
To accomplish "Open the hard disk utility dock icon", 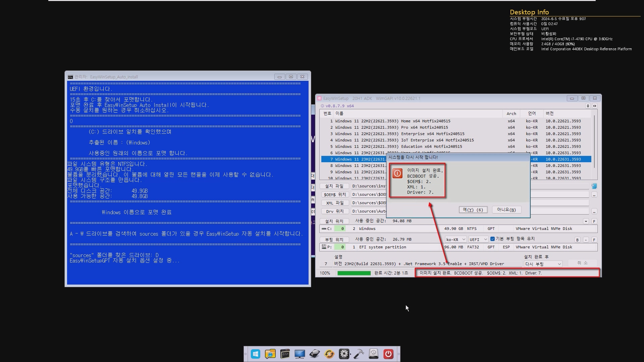I will 314,354.
